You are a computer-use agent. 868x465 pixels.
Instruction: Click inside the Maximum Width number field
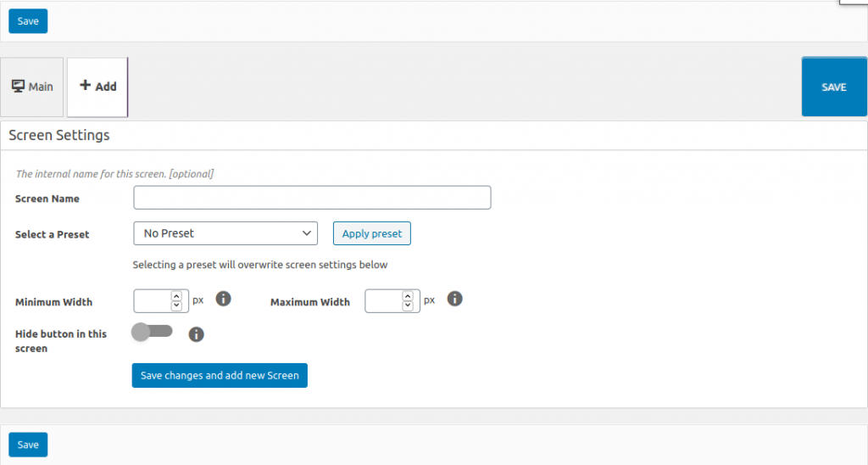click(x=383, y=301)
